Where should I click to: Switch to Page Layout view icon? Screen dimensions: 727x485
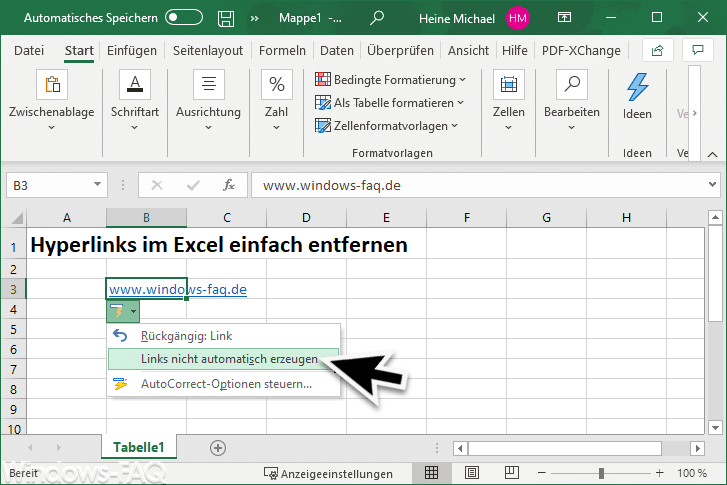[x=472, y=472]
